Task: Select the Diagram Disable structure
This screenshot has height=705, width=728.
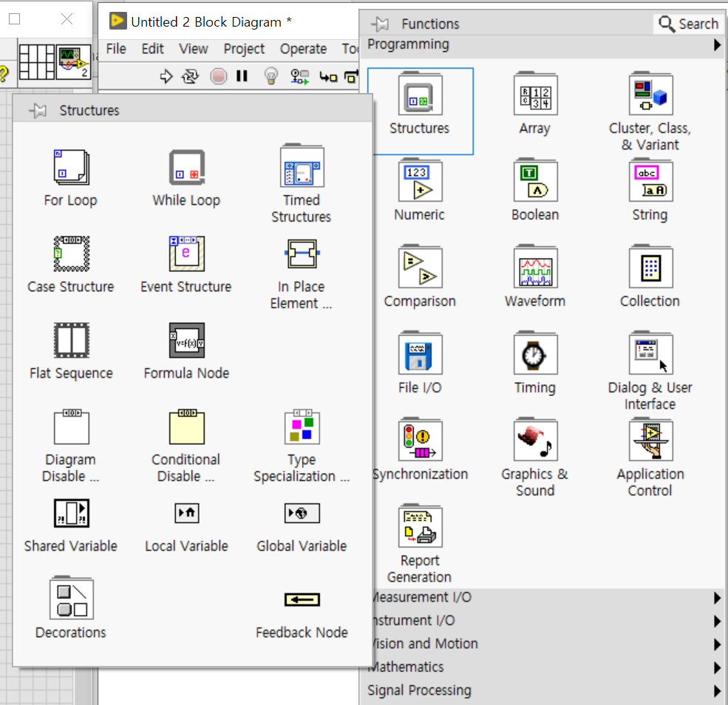Action: tap(71, 426)
